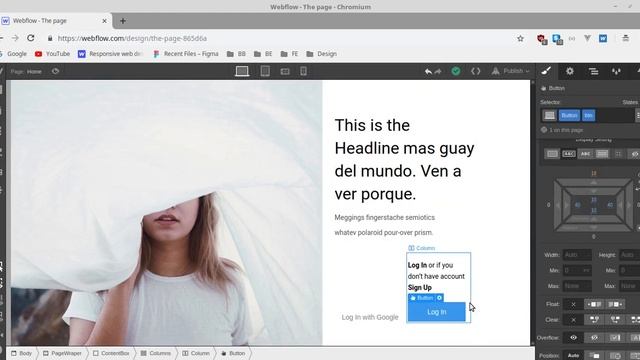Switch to mobile portrait breakpoint view
This screenshot has width=640, height=360.
(303, 71)
